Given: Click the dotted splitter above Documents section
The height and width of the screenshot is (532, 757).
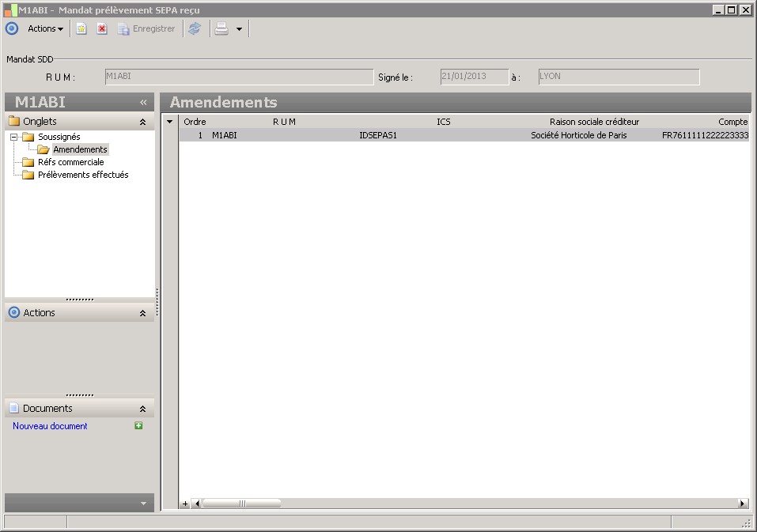Looking at the screenshot, I should tap(80, 395).
